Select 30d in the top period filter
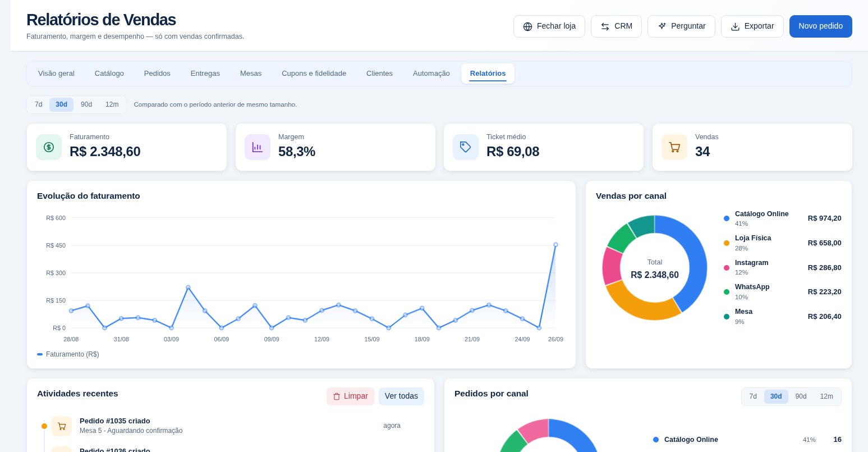The image size is (868, 452). tap(61, 104)
